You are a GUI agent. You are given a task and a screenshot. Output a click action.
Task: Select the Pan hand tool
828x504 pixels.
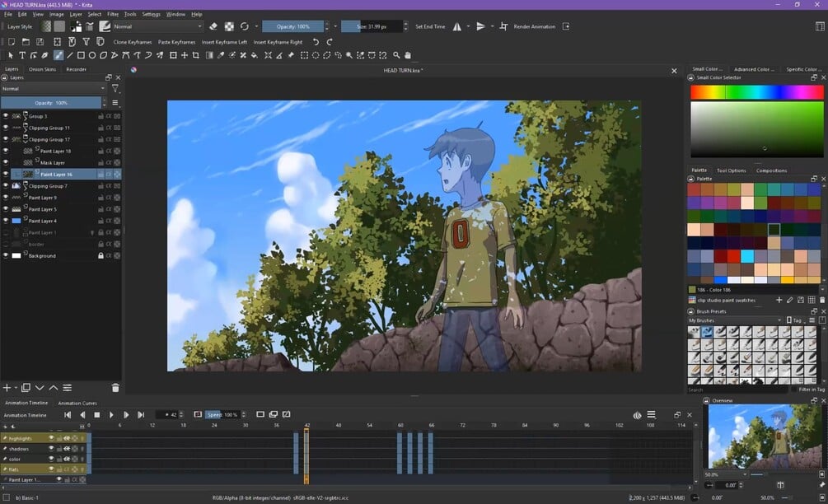coord(408,55)
